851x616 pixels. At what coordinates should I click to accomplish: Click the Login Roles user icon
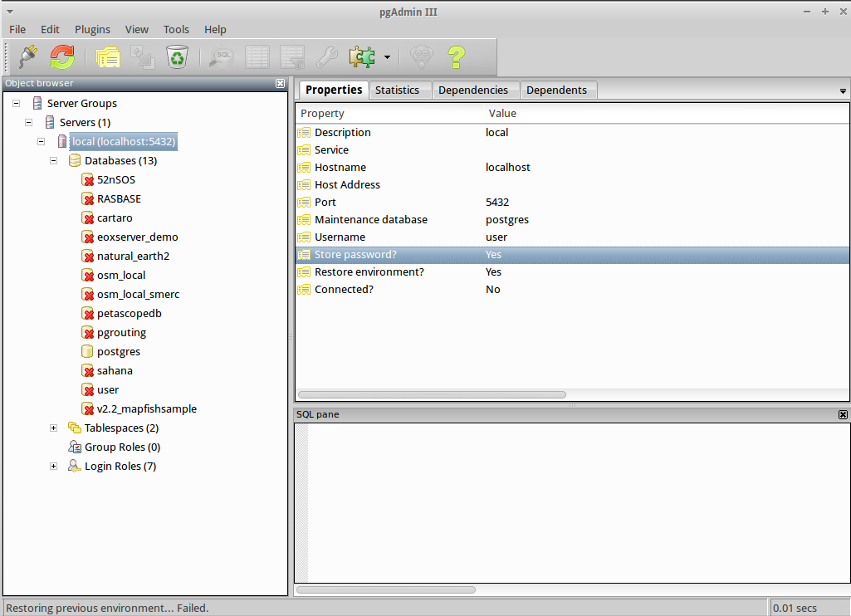pos(75,467)
